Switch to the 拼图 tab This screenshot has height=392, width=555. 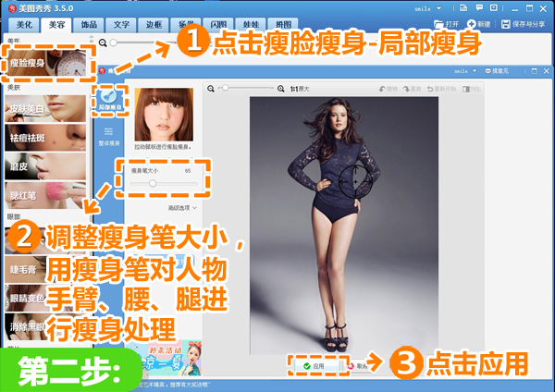click(283, 25)
